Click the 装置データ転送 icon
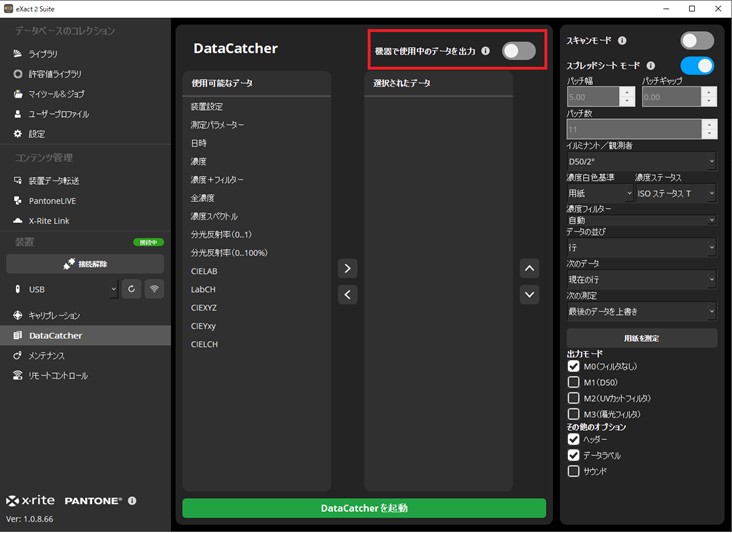The width and height of the screenshot is (732, 533). [x=18, y=181]
